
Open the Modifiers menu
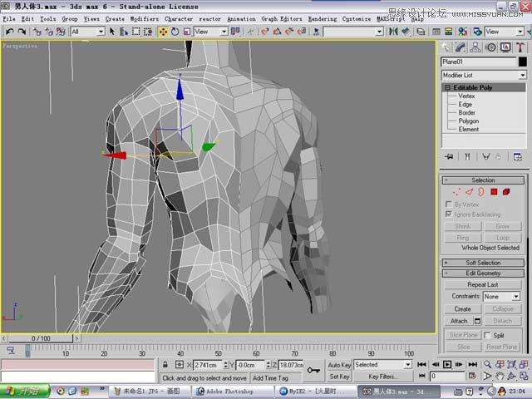144,18
